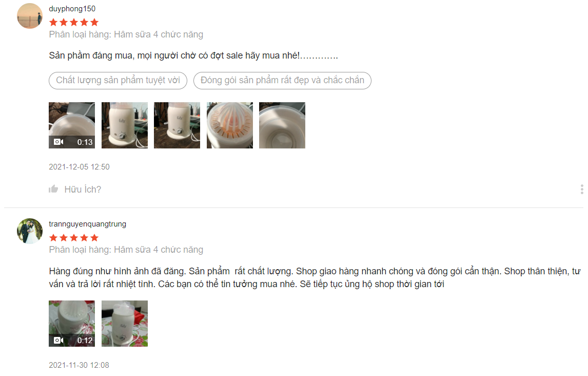View second photo of bottle warmer with cable

click(125, 125)
